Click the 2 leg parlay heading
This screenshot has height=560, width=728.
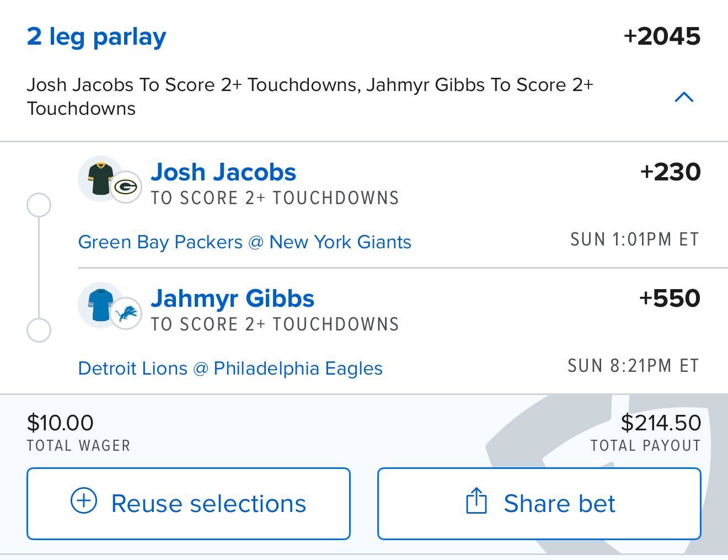tap(97, 36)
